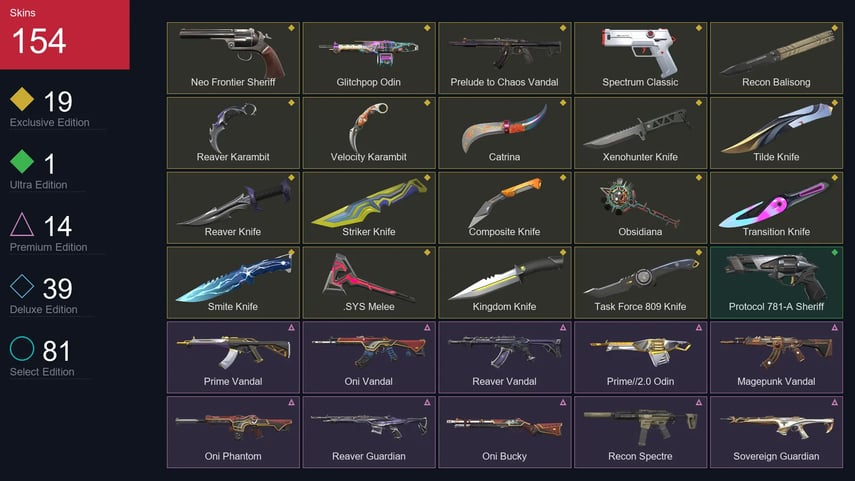Click the red Skins 154 counter box
The height and width of the screenshot is (481, 855).
[x=65, y=34]
